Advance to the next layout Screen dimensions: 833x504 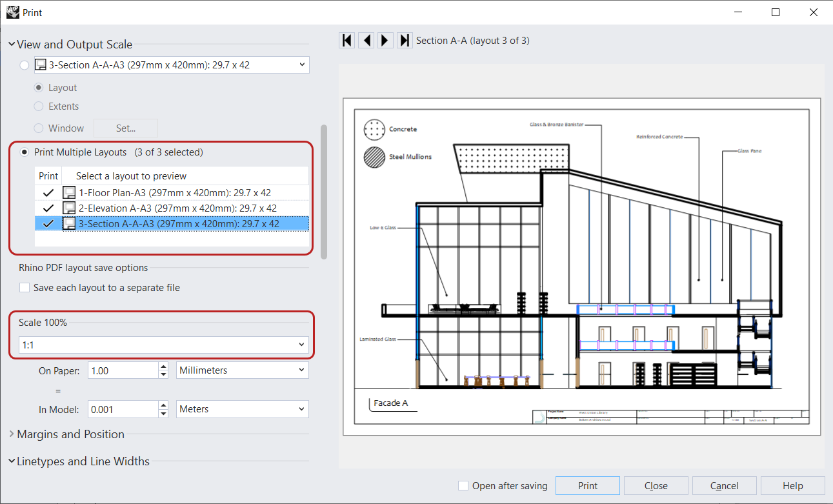coord(385,40)
